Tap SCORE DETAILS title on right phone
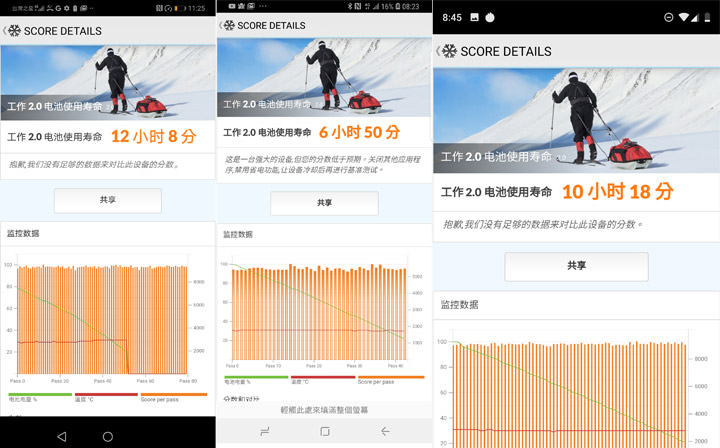 pos(506,51)
